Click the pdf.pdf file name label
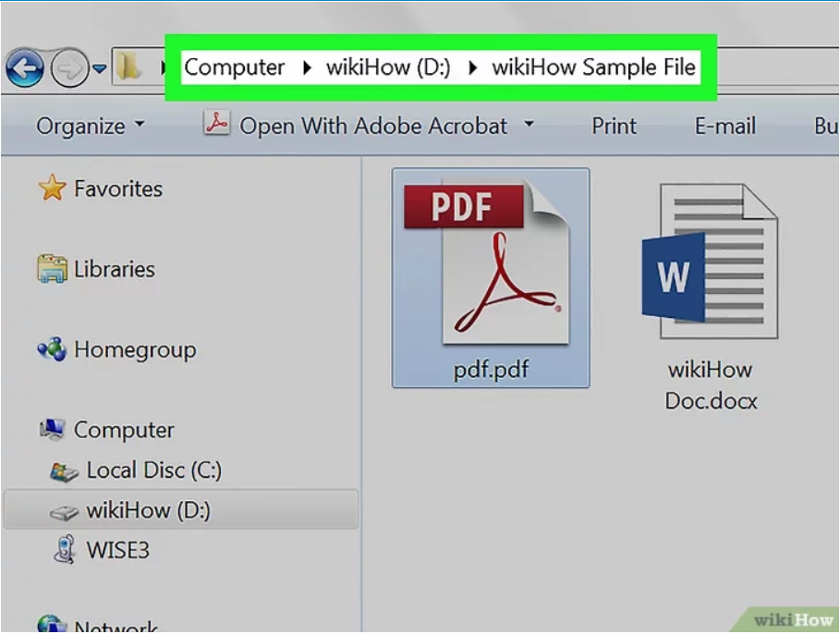This screenshot has width=840, height=634. (491, 370)
